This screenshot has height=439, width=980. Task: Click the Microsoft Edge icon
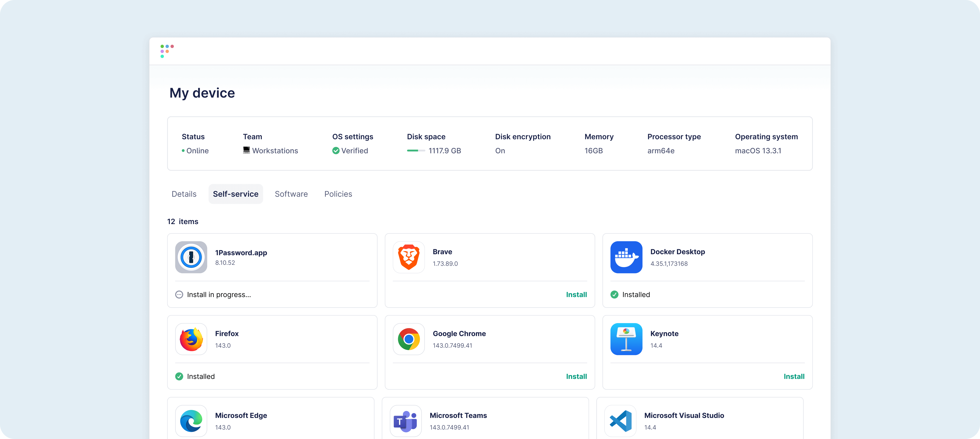pos(191,421)
